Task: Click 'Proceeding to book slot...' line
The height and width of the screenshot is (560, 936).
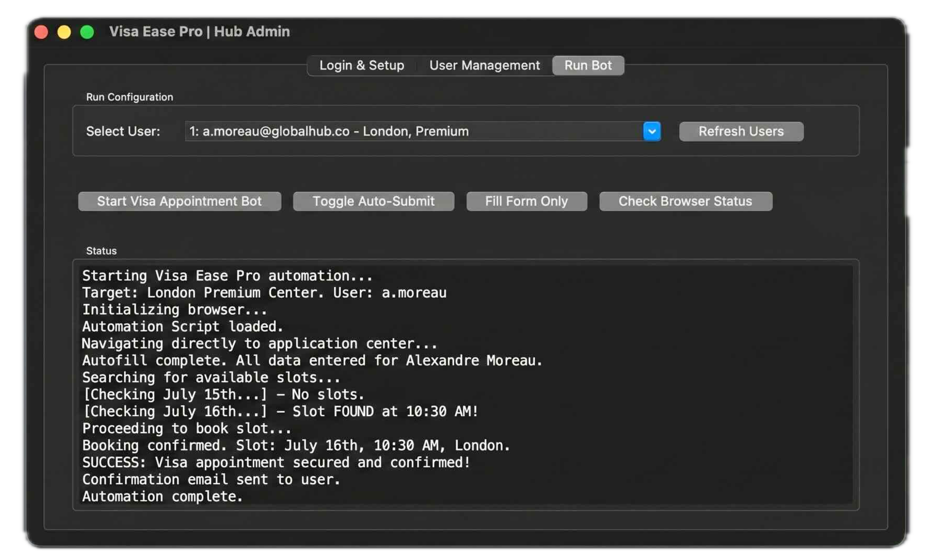Action: click(x=186, y=429)
